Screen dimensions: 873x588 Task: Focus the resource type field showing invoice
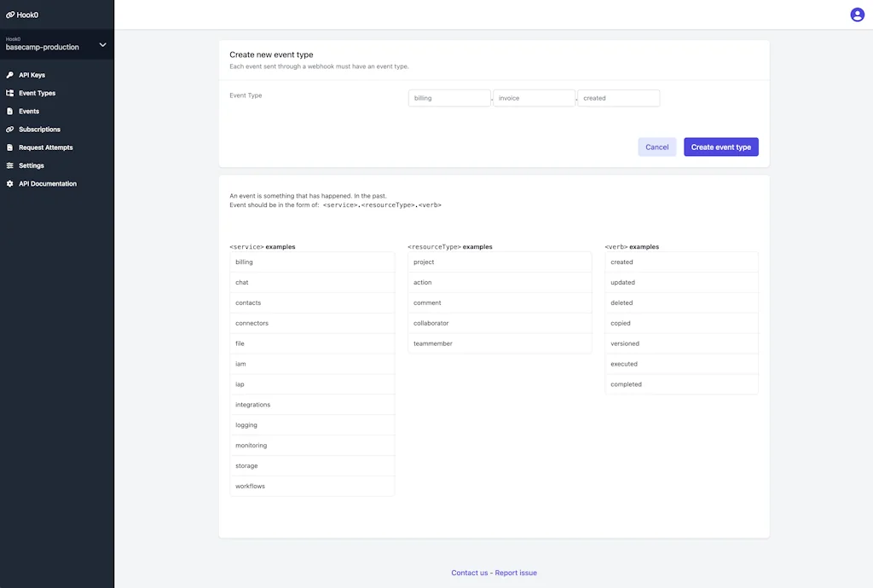(x=534, y=98)
